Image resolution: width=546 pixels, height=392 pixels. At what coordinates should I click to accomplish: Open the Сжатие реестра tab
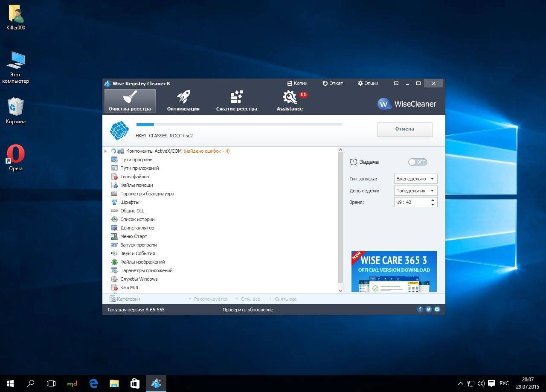(x=236, y=101)
